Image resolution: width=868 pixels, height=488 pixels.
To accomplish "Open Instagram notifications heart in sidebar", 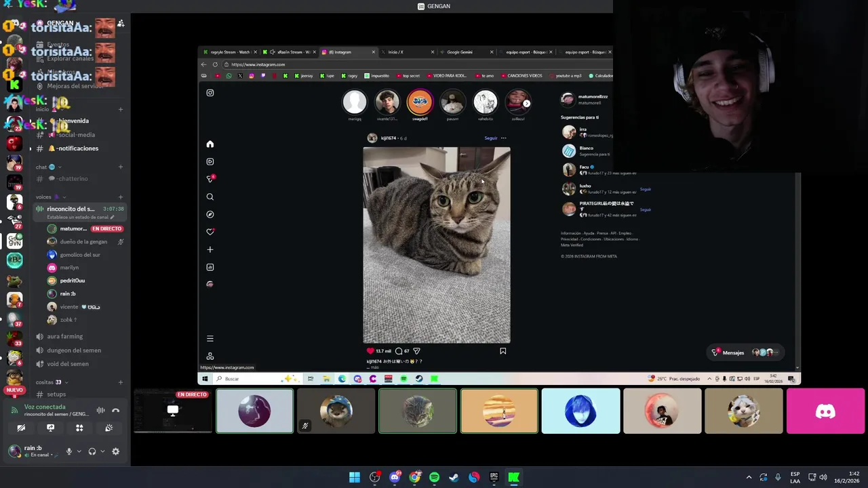I will tap(210, 232).
